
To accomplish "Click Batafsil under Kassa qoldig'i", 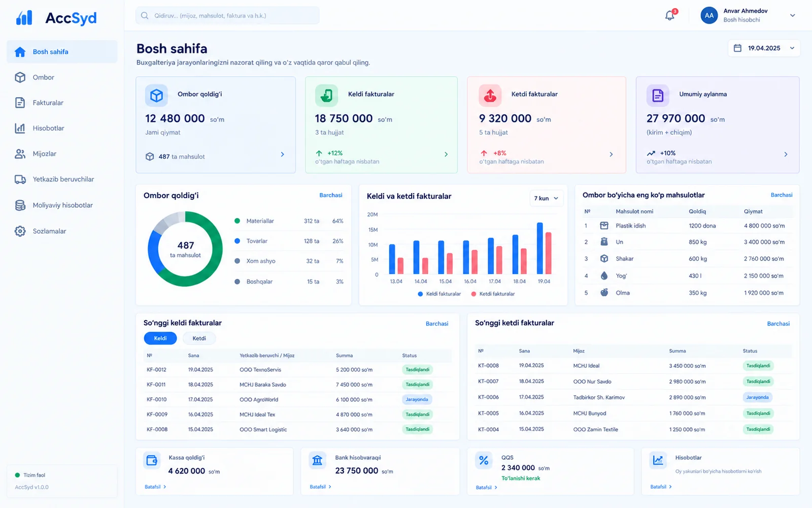I will pyautogui.click(x=155, y=487).
